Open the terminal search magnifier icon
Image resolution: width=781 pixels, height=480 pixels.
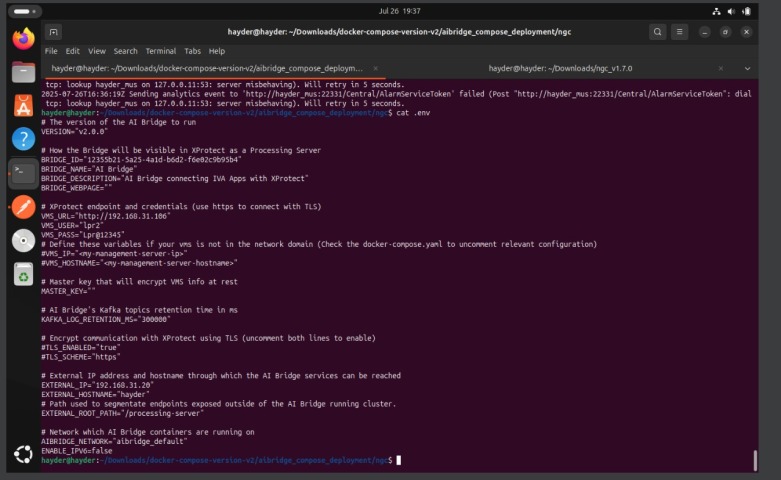[x=657, y=32]
